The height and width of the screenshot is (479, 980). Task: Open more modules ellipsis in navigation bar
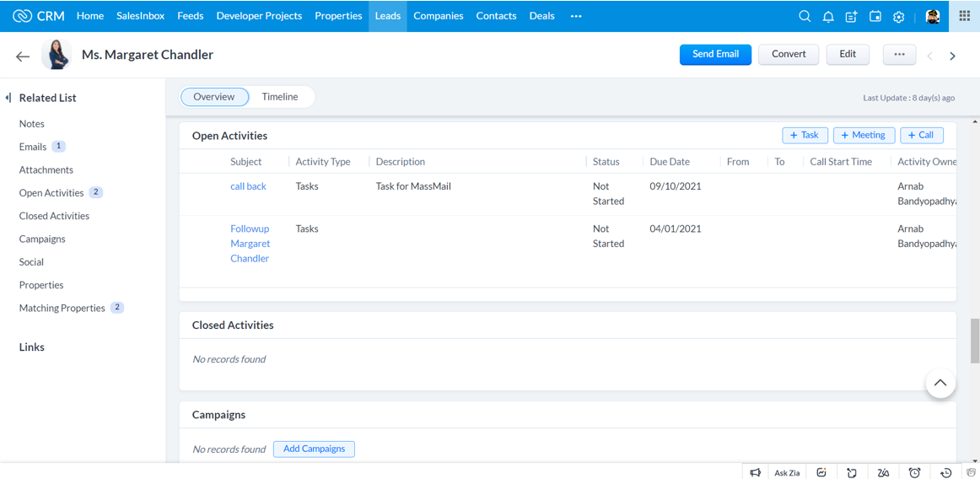point(576,16)
